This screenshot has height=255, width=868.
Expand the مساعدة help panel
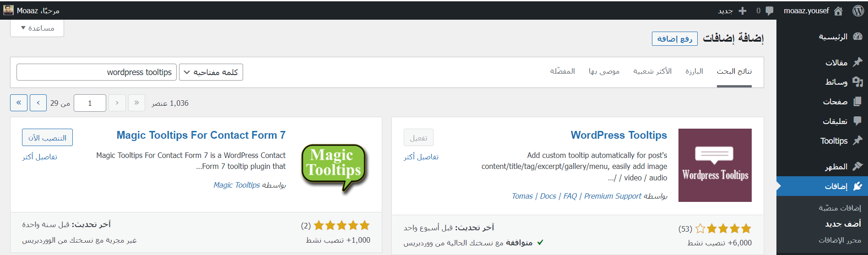click(37, 28)
